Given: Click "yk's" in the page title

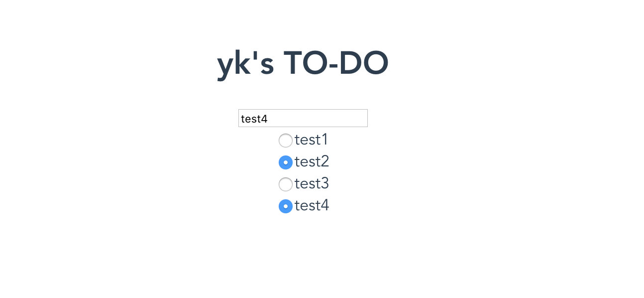Looking at the screenshot, I should coord(245,63).
